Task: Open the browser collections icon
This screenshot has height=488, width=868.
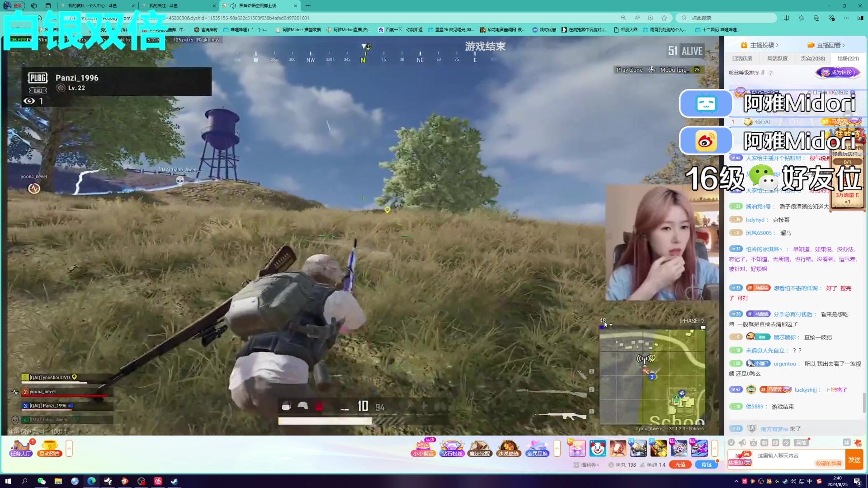Action: tap(816, 18)
